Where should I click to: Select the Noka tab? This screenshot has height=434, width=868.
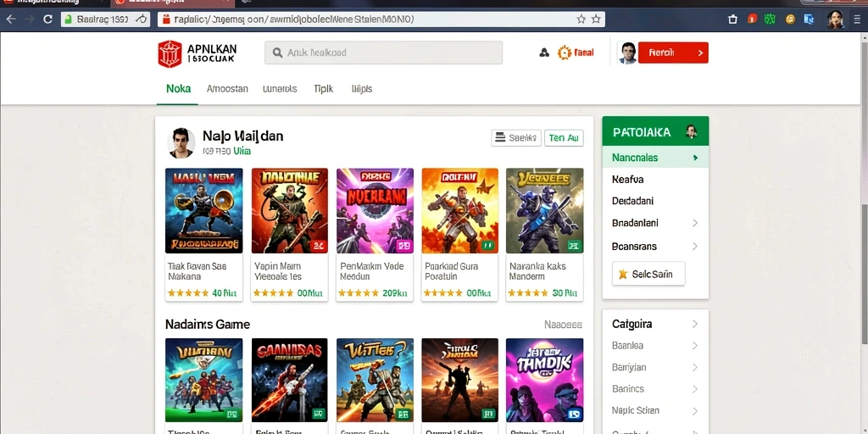(x=178, y=88)
